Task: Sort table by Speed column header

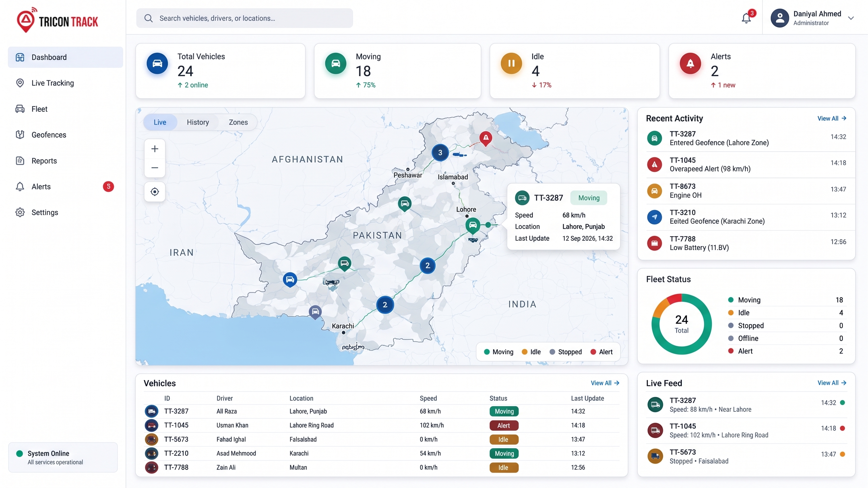Action: pyautogui.click(x=428, y=398)
